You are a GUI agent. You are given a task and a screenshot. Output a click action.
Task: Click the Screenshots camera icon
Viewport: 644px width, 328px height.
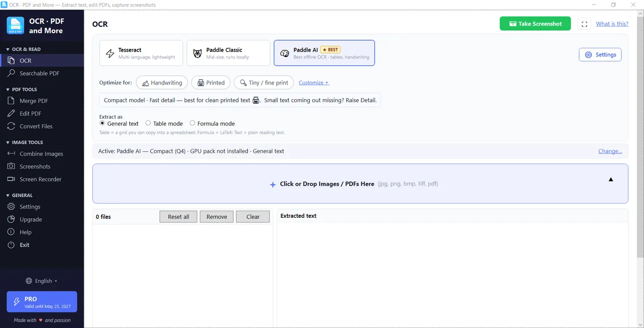tap(12, 167)
